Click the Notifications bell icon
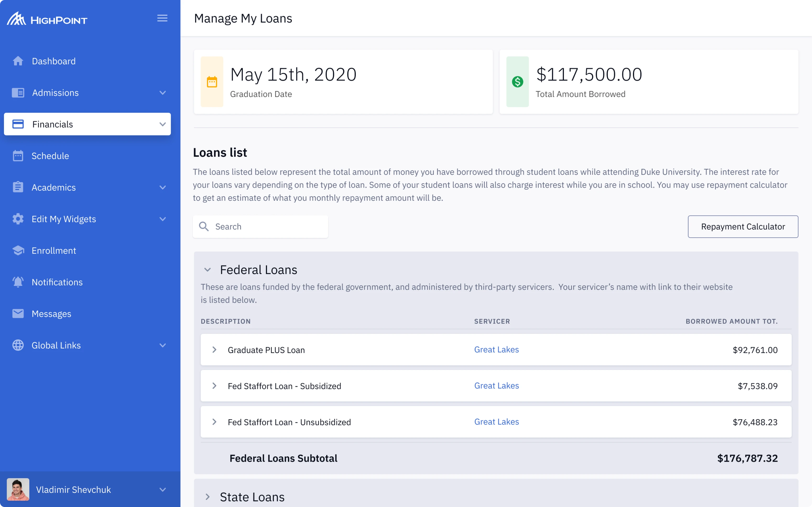812x507 pixels. pos(18,282)
